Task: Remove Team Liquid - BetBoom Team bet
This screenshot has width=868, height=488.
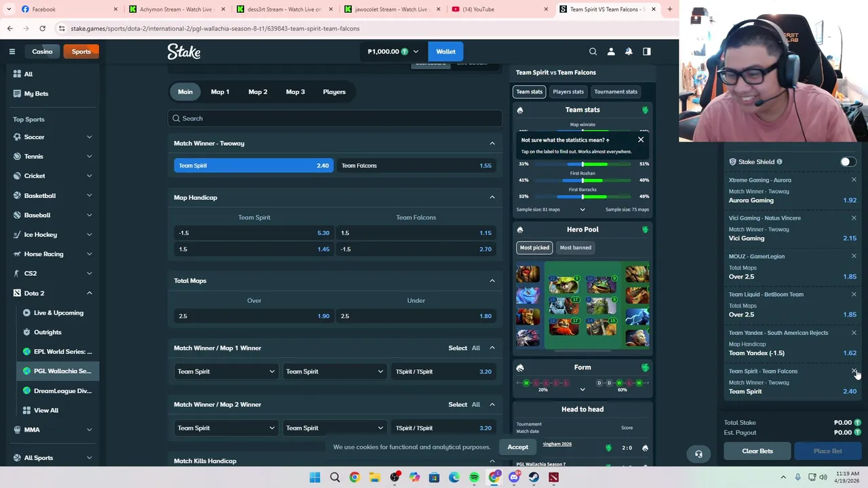Action: coord(854,294)
